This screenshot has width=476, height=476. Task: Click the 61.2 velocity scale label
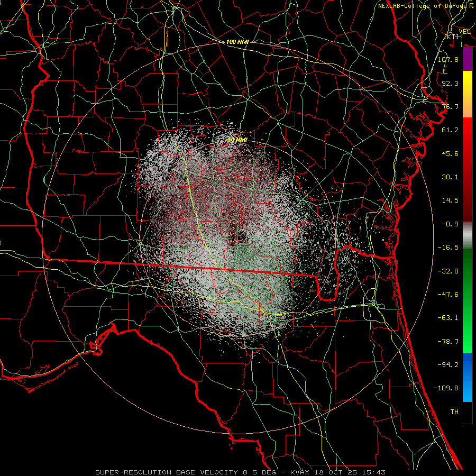pyautogui.click(x=450, y=130)
